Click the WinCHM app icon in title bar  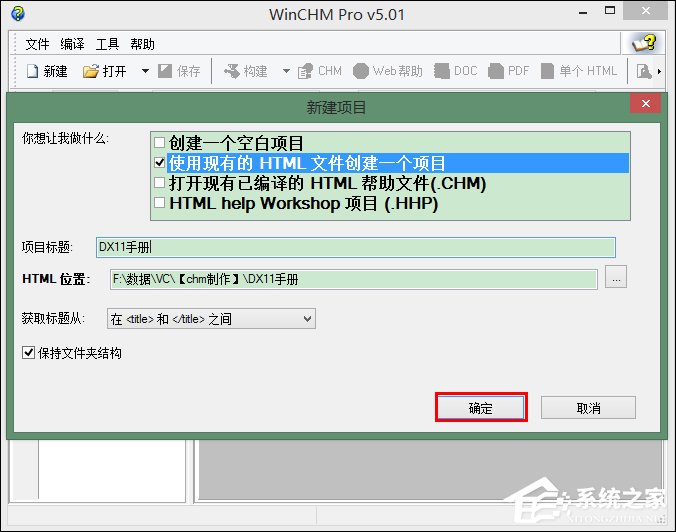tap(18, 14)
